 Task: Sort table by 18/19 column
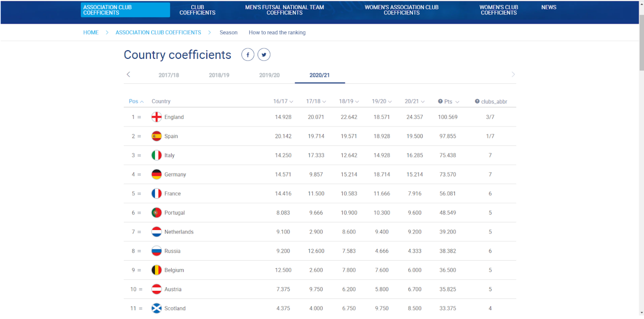tap(349, 101)
